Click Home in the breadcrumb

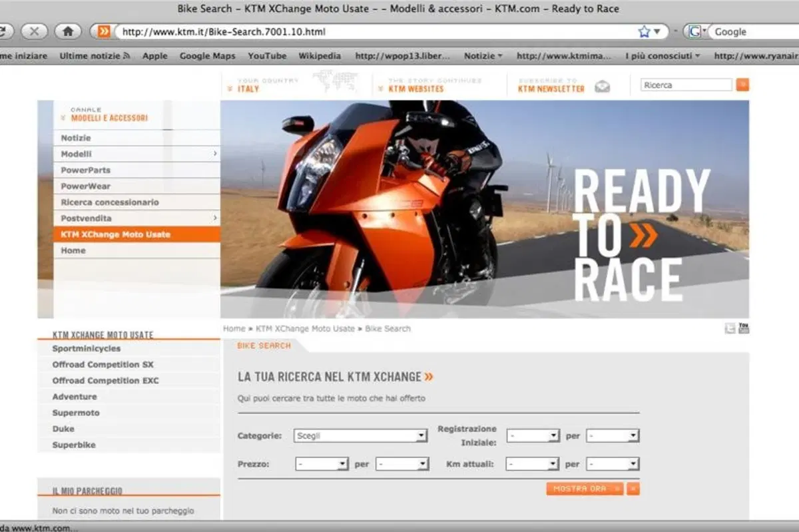pyautogui.click(x=234, y=328)
